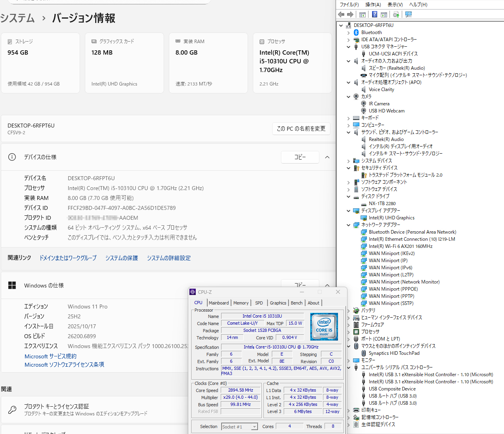
Task: Click the この PC の名前を変更 button
Action: point(301,129)
